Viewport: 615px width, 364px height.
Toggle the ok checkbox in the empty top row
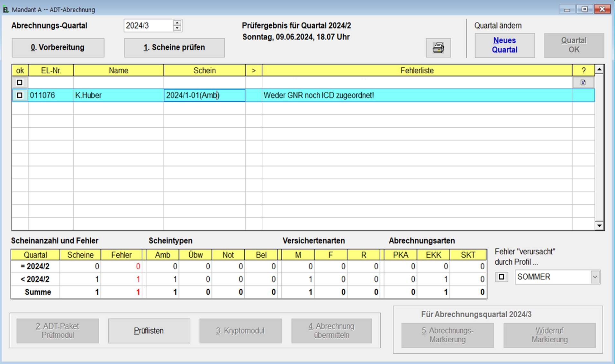pos(20,83)
